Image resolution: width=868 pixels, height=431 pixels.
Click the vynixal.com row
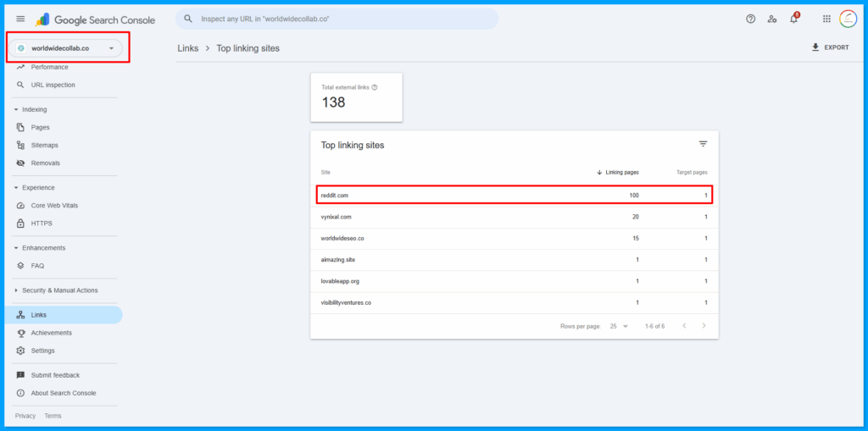[x=515, y=218]
